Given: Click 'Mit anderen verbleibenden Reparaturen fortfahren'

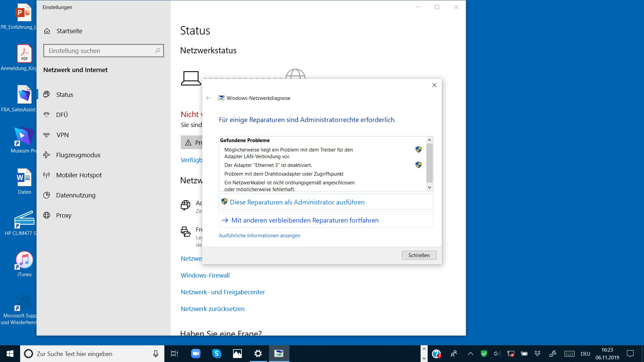Looking at the screenshot, I should click(x=305, y=220).
